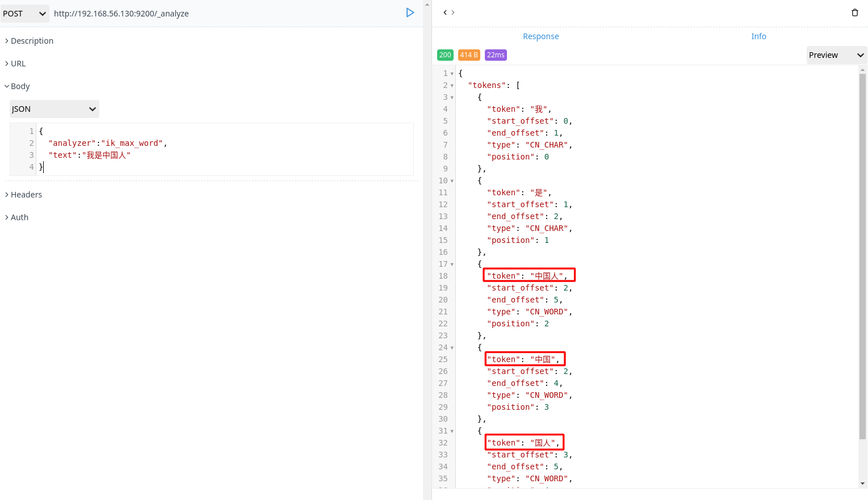The image size is (868, 500).
Task: Click the orange 414 B size badge
Action: (469, 54)
